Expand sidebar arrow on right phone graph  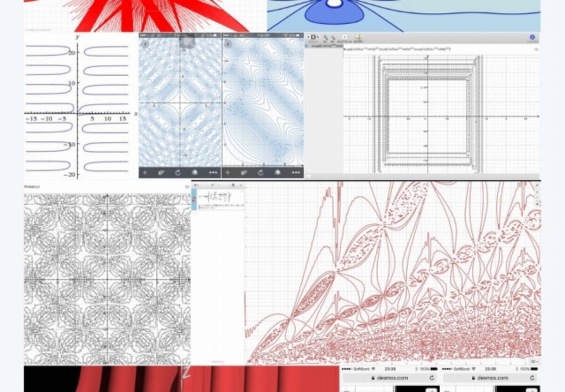[227, 44]
